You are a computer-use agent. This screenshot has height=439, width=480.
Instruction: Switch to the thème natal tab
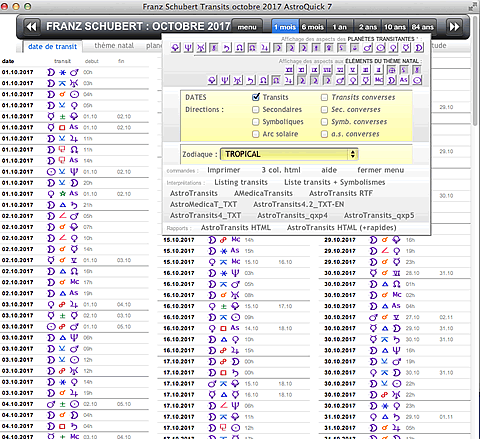114,46
